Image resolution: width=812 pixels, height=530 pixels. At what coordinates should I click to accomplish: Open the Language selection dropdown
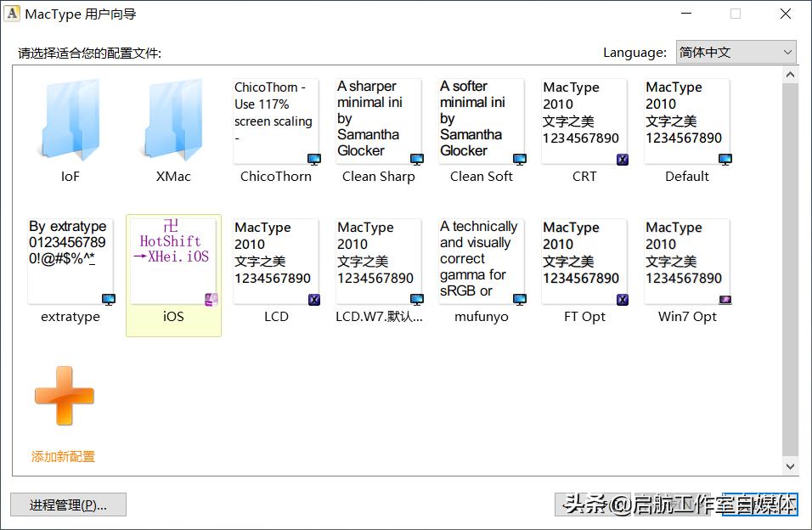[x=736, y=52]
